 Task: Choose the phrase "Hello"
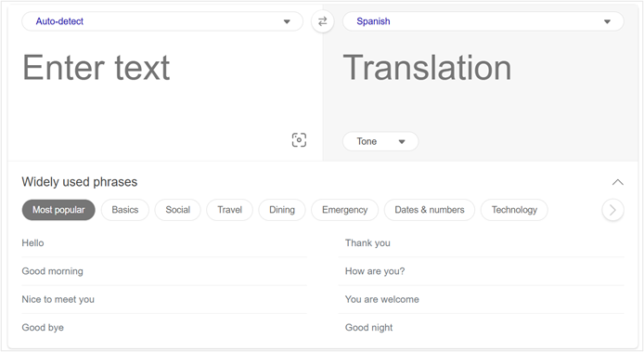pyautogui.click(x=164, y=243)
